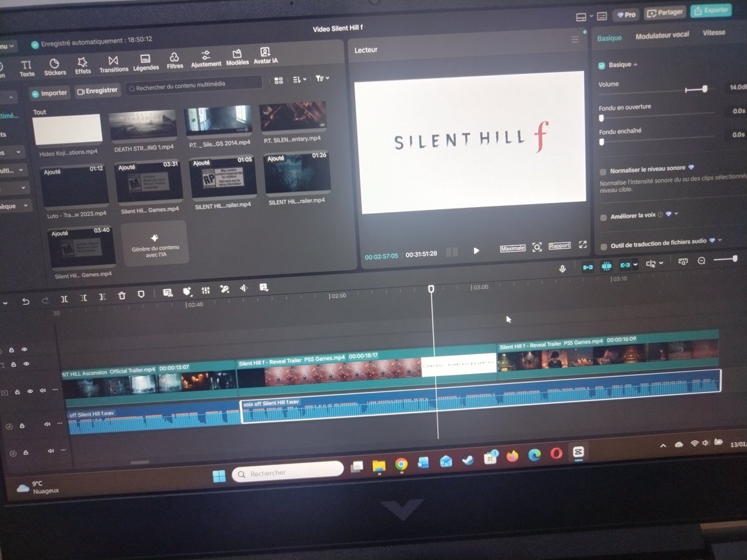Play the video in the Lecteur player
The image size is (747, 560).
coord(476,250)
